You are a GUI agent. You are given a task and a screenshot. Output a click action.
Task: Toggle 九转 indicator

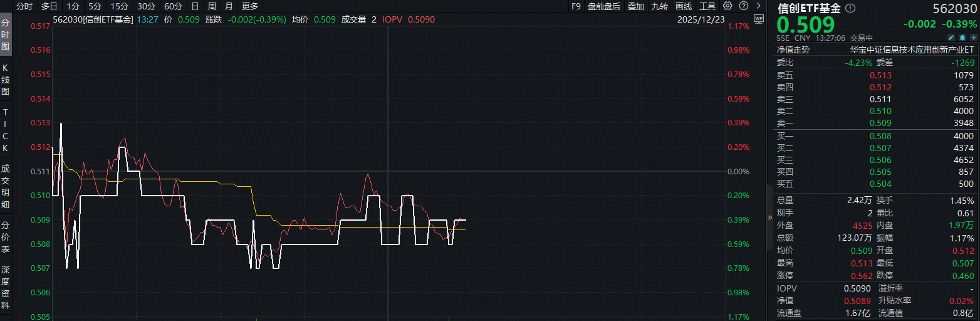click(659, 6)
